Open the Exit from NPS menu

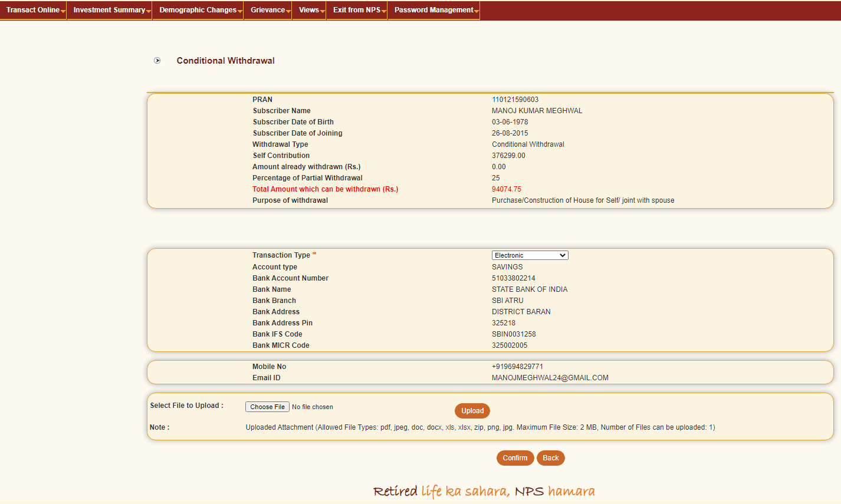(x=354, y=10)
